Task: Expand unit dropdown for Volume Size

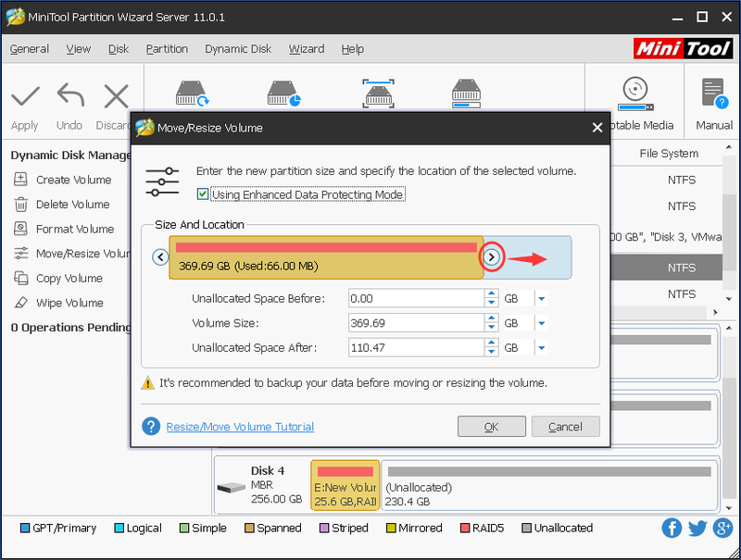Action: coord(542,323)
